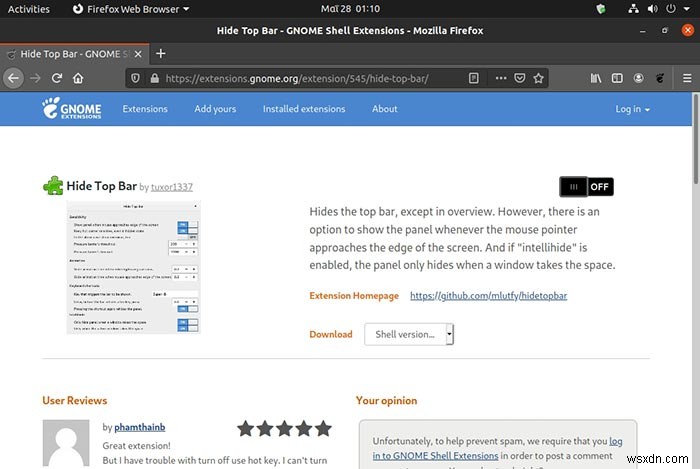Expand Firefox Web Browser app menu
The height and width of the screenshot is (469, 700).
point(131,9)
